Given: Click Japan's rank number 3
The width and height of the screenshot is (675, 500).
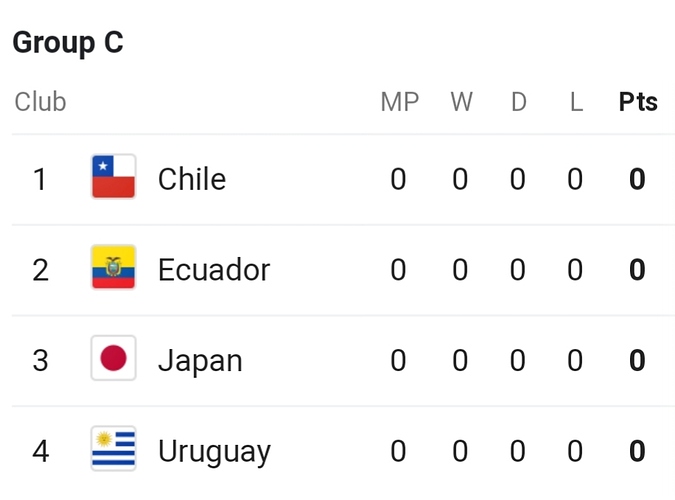Looking at the screenshot, I should [x=40, y=360].
